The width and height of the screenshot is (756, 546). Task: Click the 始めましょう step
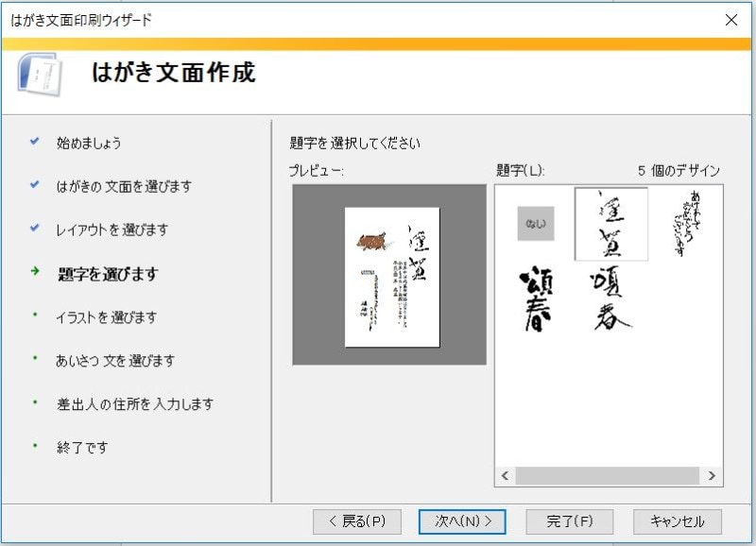[89, 144]
